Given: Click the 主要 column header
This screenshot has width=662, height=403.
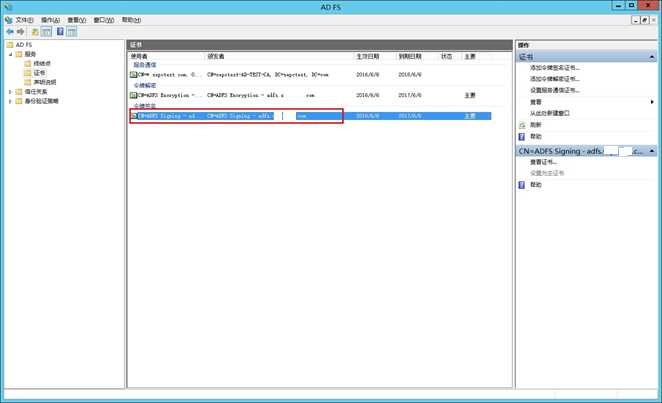Looking at the screenshot, I should click(x=469, y=56).
